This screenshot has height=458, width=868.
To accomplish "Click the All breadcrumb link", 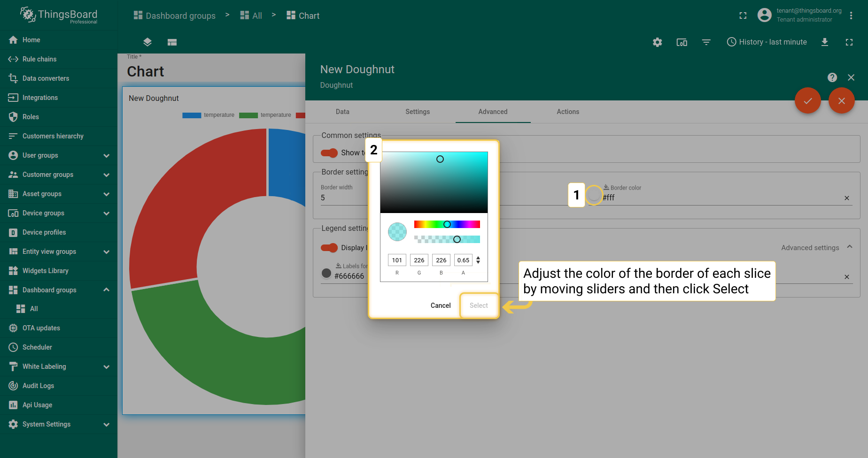I will (x=251, y=15).
